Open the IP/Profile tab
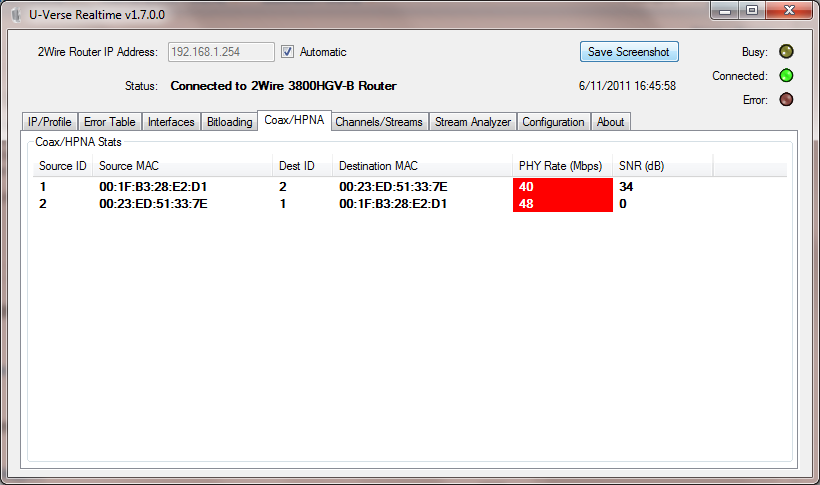Image resolution: width=820 pixels, height=485 pixels. click(x=50, y=122)
